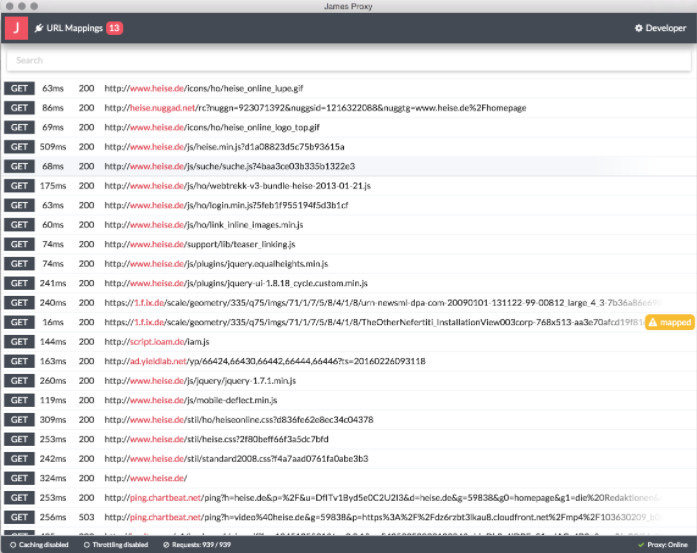The width and height of the screenshot is (697, 553).
Task: Select the jquery.equalheights.min.js request
Action: (348, 264)
